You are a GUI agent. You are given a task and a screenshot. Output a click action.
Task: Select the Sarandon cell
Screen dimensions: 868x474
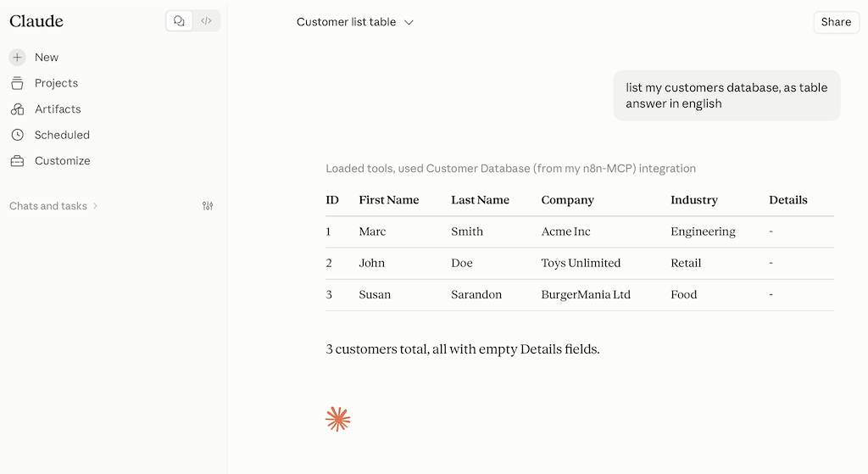[x=476, y=294]
